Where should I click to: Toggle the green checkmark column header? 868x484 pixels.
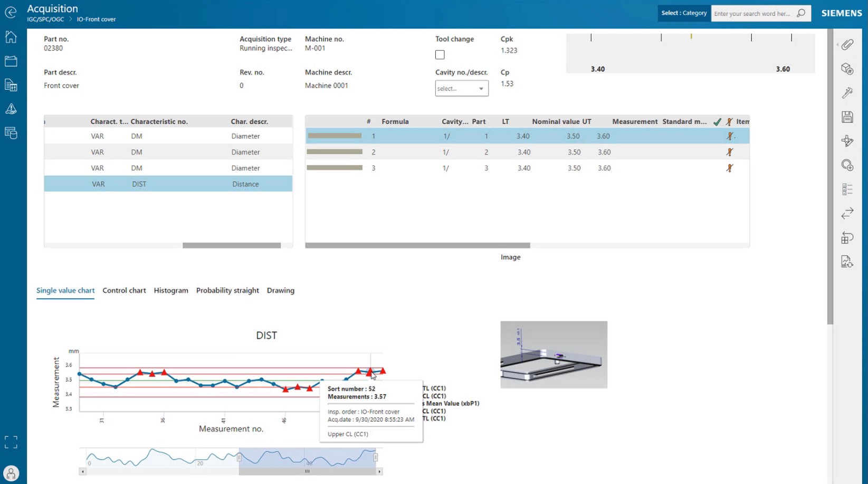(x=717, y=121)
